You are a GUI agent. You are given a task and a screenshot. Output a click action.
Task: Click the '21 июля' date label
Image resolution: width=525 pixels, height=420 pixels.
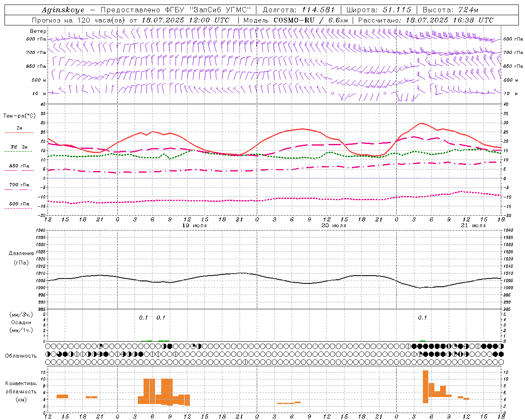pos(473,226)
